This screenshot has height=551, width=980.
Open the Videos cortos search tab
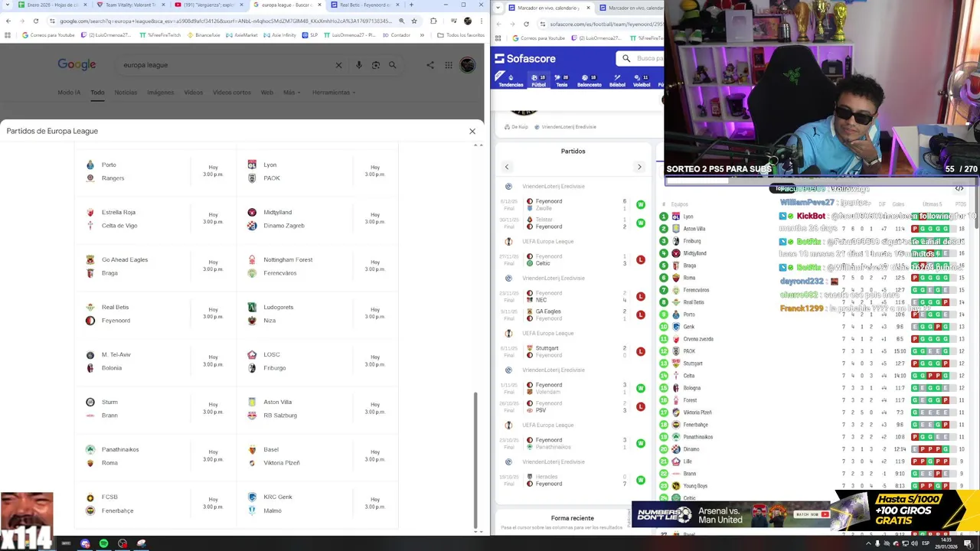click(x=232, y=93)
